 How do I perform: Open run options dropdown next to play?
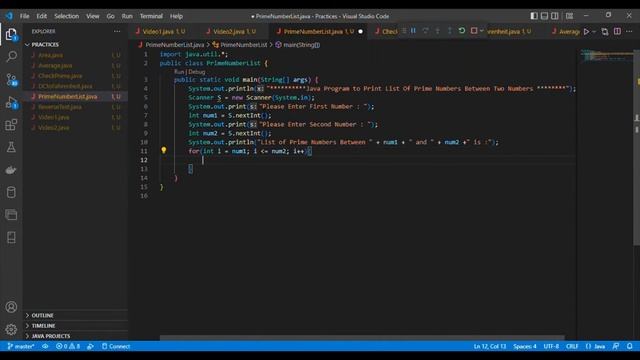coord(594,31)
